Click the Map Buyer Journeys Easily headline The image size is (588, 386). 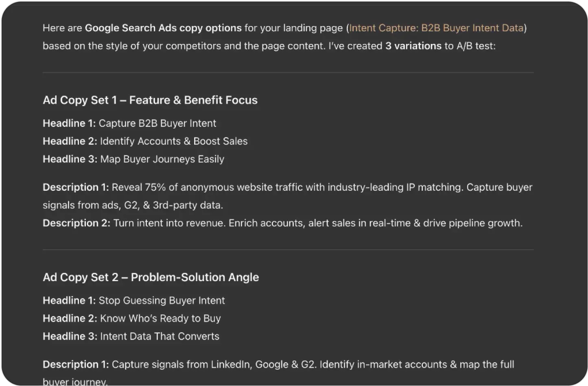(162, 159)
